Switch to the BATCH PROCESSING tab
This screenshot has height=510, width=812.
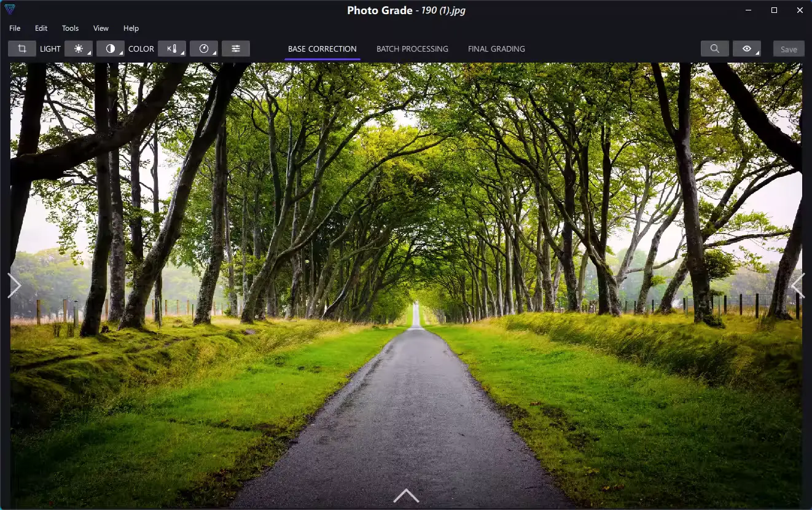pos(412,49)
